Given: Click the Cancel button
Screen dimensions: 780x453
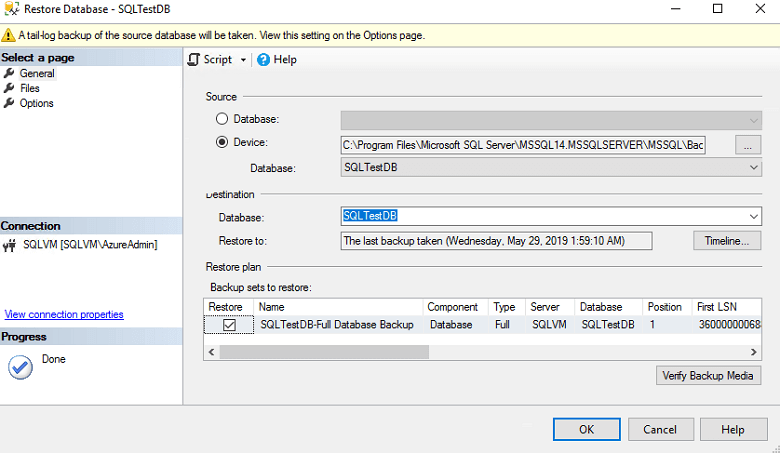Looking at the screenshot, I should [661, 430].
